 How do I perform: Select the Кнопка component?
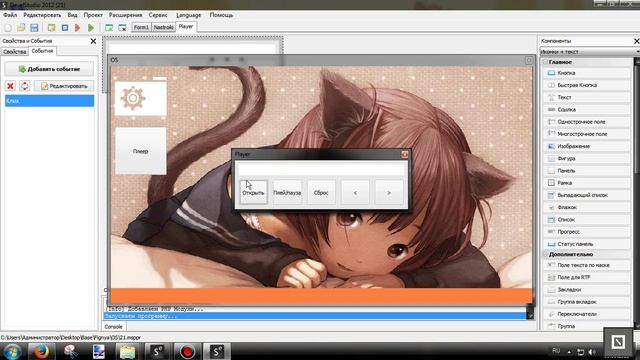[587, 73]
